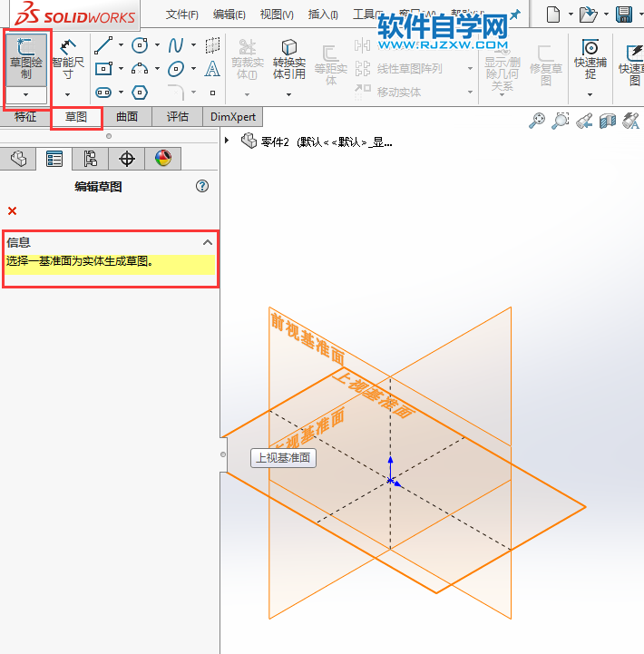Screen dimensions: 644x654
Task: Switch to the 草图 tab
Action: (x=76, y=116)
